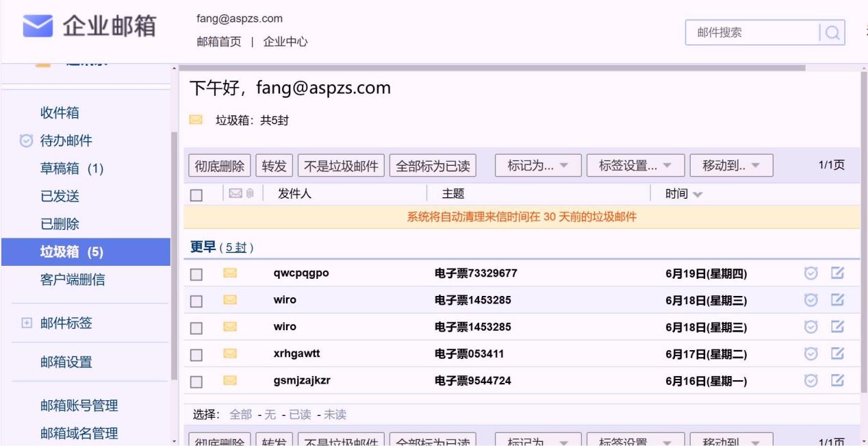Open 草稿箱 (1) folder
This screenshot has height=446, width=868.
pyautogui.click(x=72, y=169)
